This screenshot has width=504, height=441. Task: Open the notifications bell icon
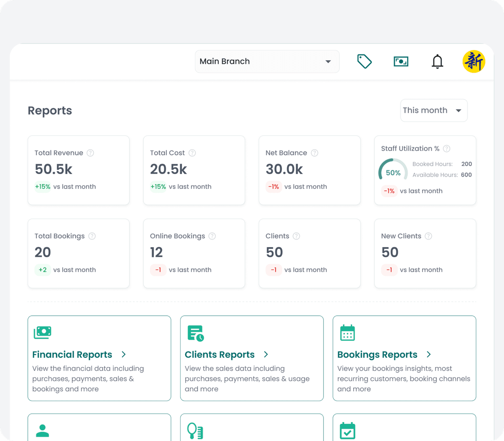point(437,61)
